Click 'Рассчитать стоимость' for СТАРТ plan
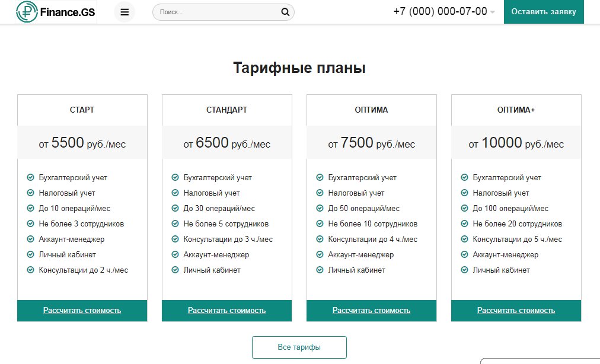This screenshot has width=600, height=364. tap(82, 311)
